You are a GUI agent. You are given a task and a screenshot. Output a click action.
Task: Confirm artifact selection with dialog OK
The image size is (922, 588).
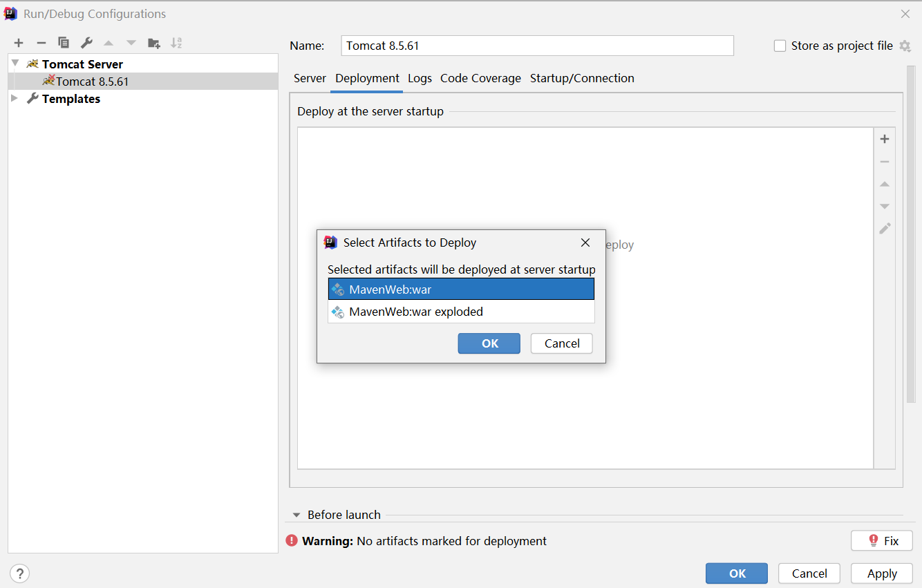(489, 343)
